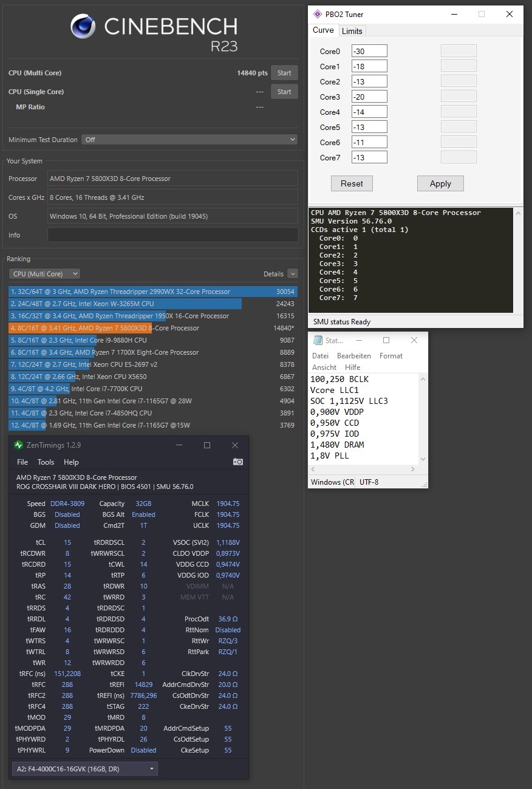The height and width of the screenshot is (789, 532).
Task: Click the Core1 offset field
Action: [369, 66]
